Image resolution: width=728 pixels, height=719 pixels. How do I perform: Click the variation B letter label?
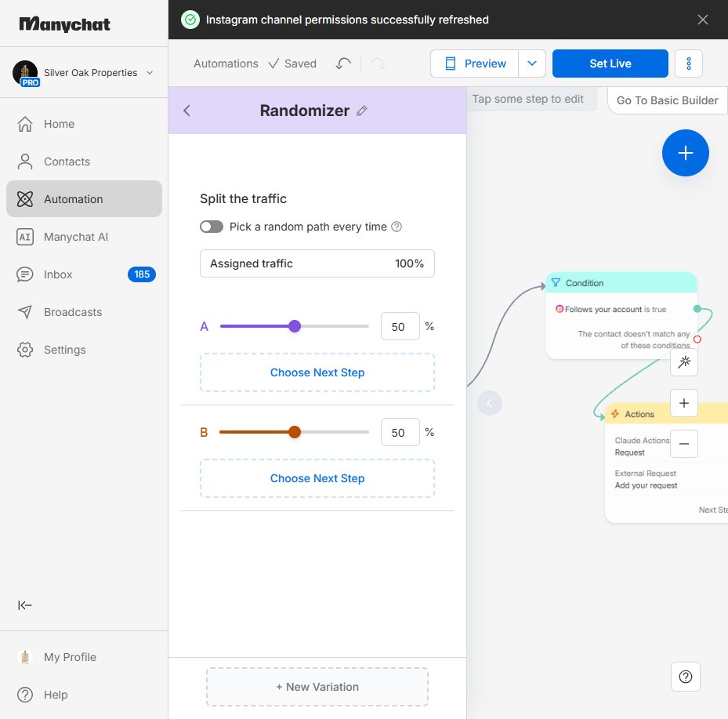[x=204, y=433]
